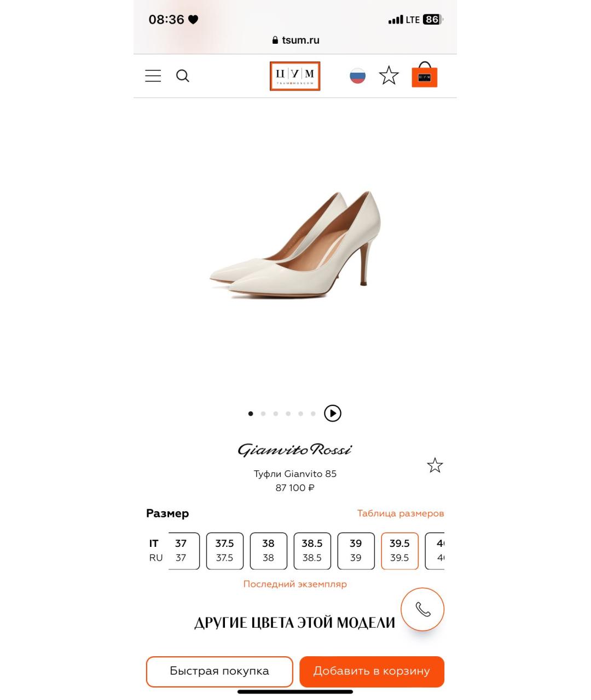Jump to the third carousel dot
This screenshot has width=591, height=700.
(x=275, y=413)
